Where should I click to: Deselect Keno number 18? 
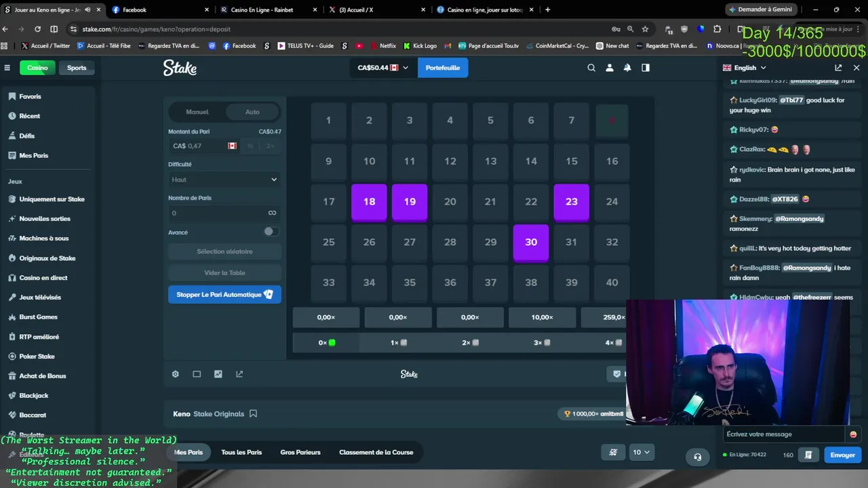point(369,201)
